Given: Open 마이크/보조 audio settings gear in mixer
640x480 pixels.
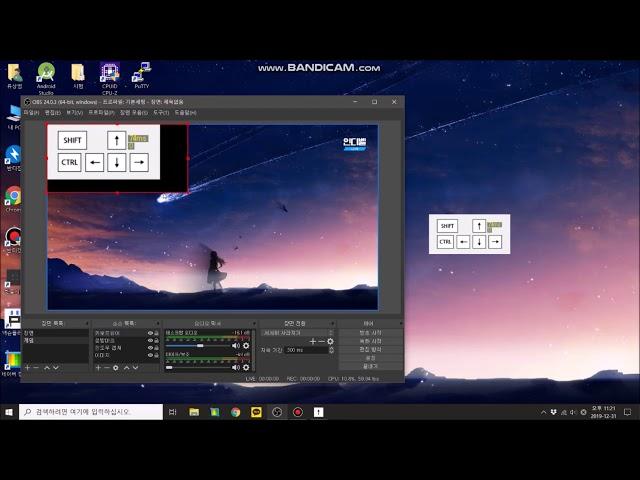Looking at the screenshot, I should (246, 367).
